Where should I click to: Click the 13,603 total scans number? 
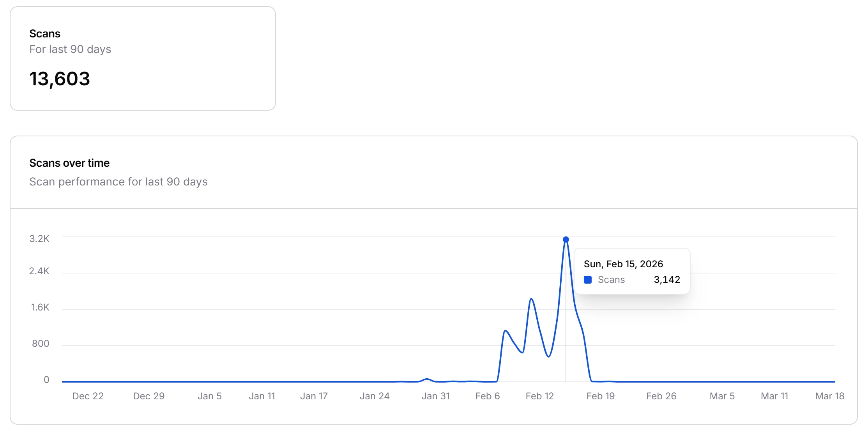60,79
